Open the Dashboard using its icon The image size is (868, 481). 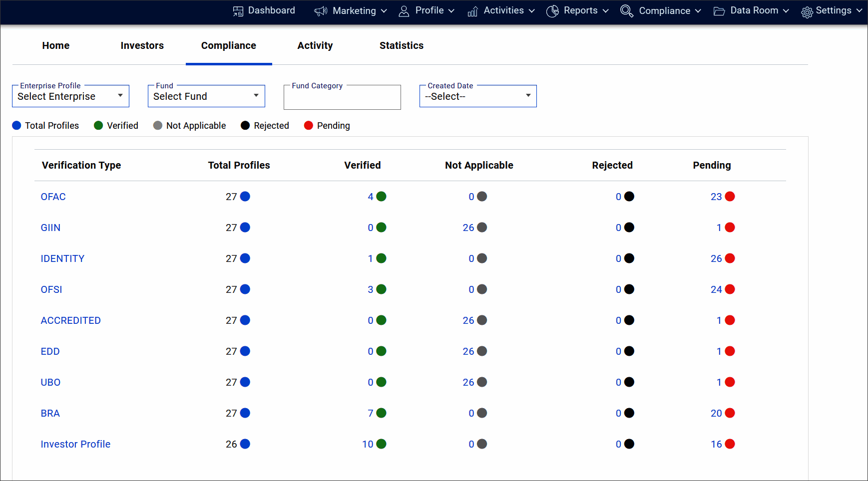point(238,10)
